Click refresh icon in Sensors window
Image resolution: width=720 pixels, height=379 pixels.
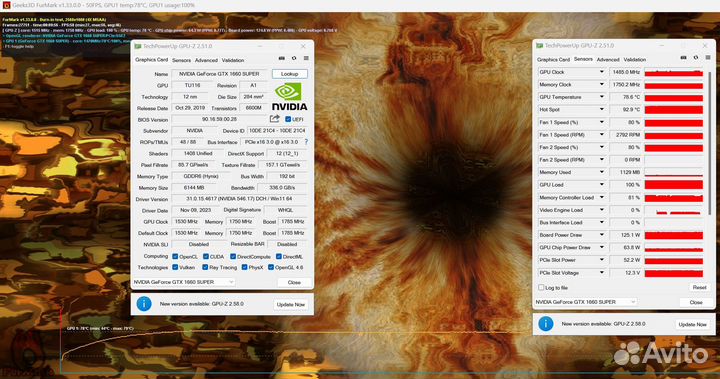[x=696, y=58]
